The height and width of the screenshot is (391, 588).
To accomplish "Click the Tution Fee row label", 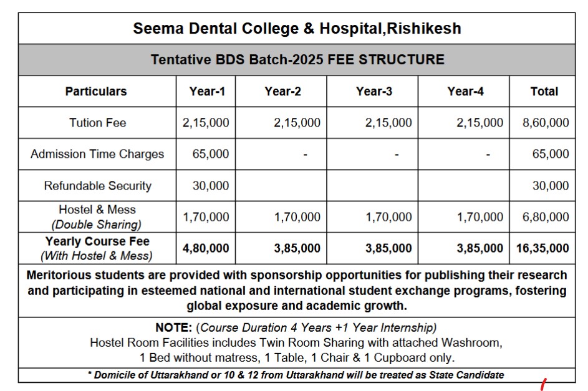I will coord(97,123).
